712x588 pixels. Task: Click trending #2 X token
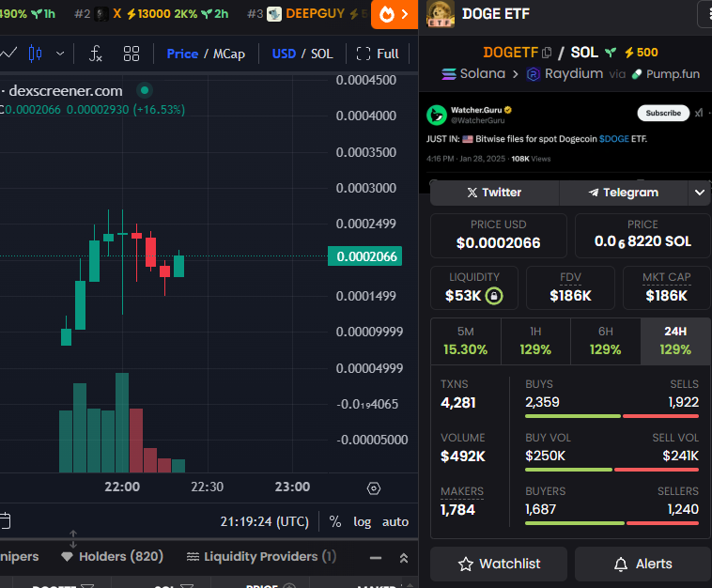point(151,14)
